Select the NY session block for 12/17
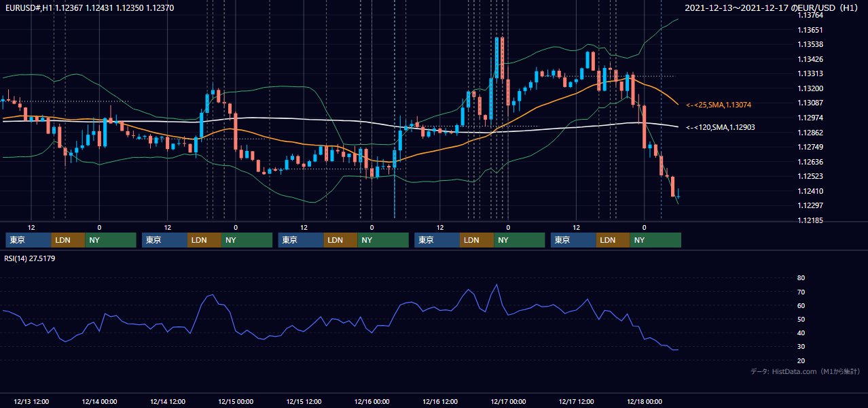Viewport: 868px width, 408px height. (x=655, y=240)
